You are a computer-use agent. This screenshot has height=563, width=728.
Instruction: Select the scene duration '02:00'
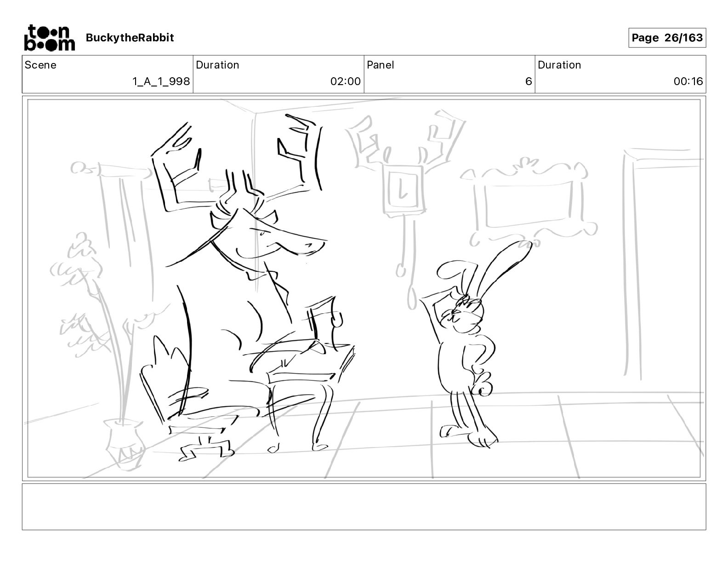click(345, 81)
